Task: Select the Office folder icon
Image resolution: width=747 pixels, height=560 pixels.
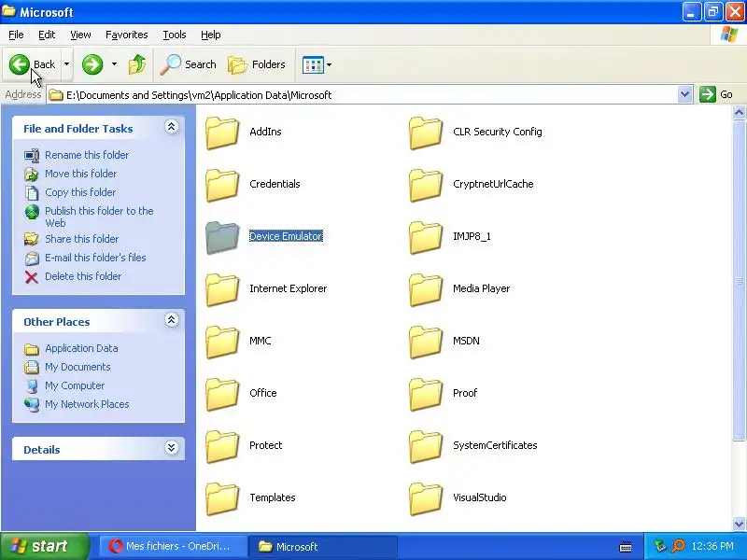Action: [x=222, y=395]
